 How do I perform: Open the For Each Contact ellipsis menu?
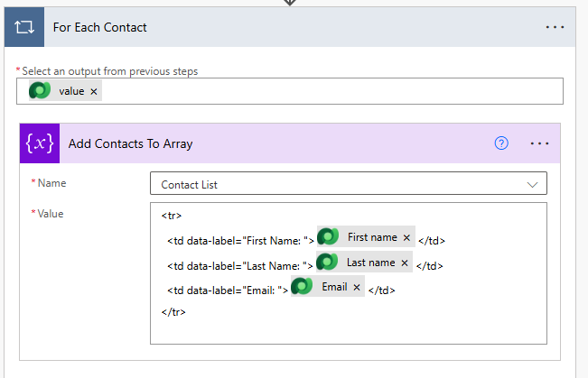pos(555,27)
